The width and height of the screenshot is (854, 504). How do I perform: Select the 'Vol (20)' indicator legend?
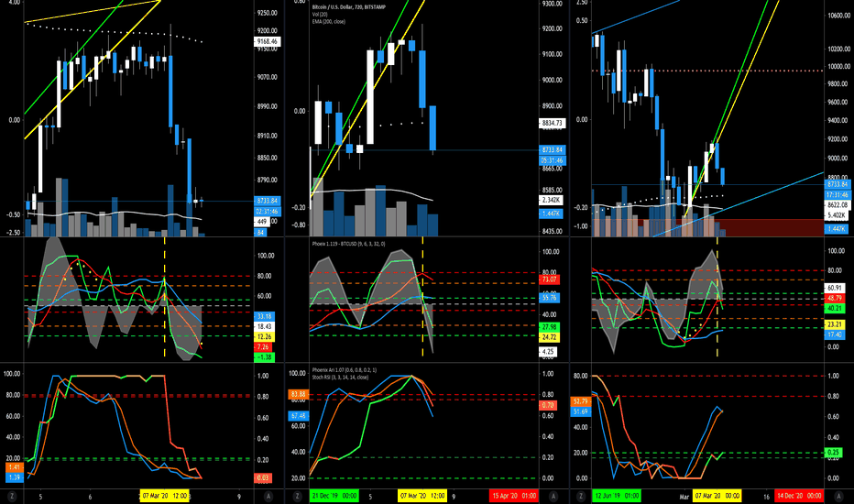click(x=320, y=14)
